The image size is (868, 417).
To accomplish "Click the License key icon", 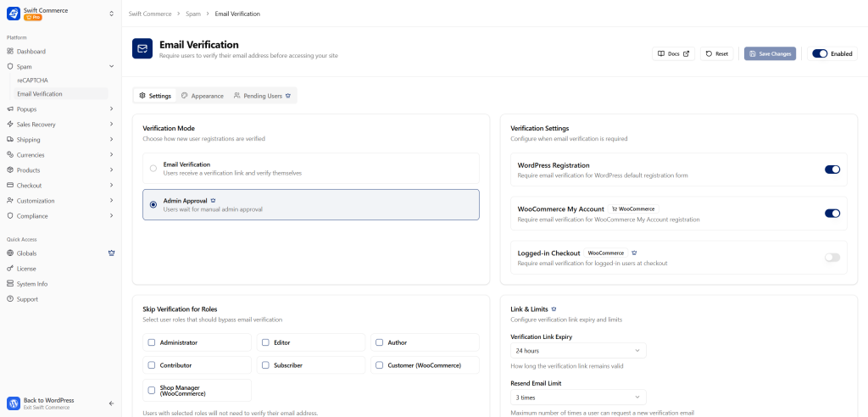I will tap(10, 269).
